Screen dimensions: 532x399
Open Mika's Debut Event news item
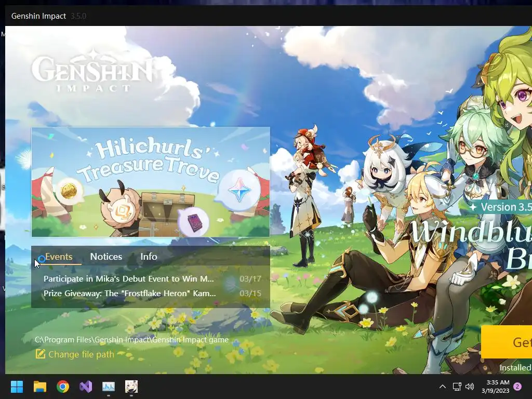pyautogui.click(x=129, y=279)
